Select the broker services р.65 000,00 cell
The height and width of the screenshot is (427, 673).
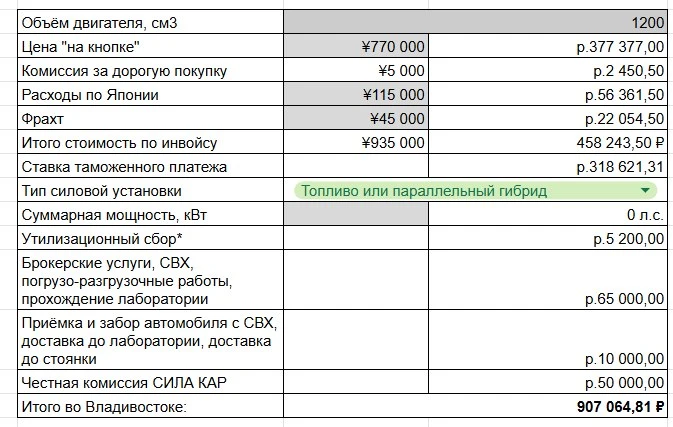click(548, 280)
